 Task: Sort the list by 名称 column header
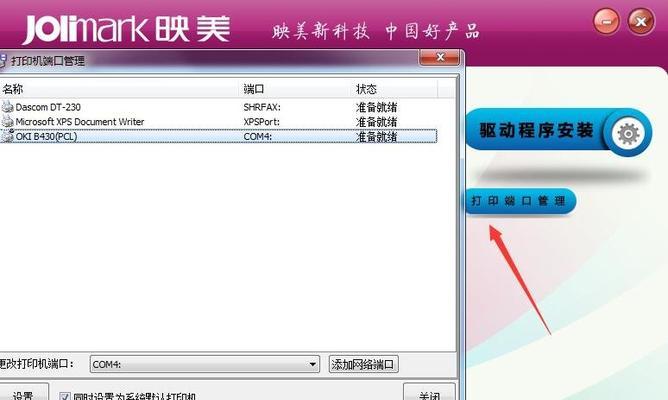pos(121,89)
